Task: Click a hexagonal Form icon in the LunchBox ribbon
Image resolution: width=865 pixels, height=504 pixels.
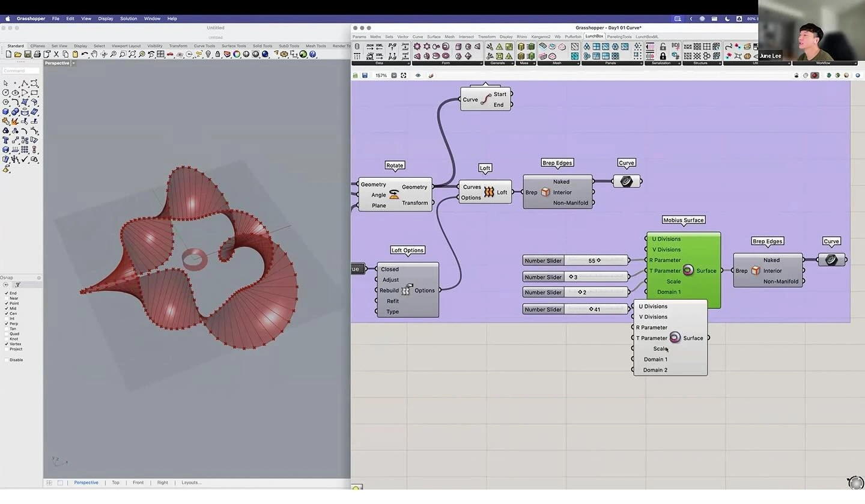Action: 426,47
